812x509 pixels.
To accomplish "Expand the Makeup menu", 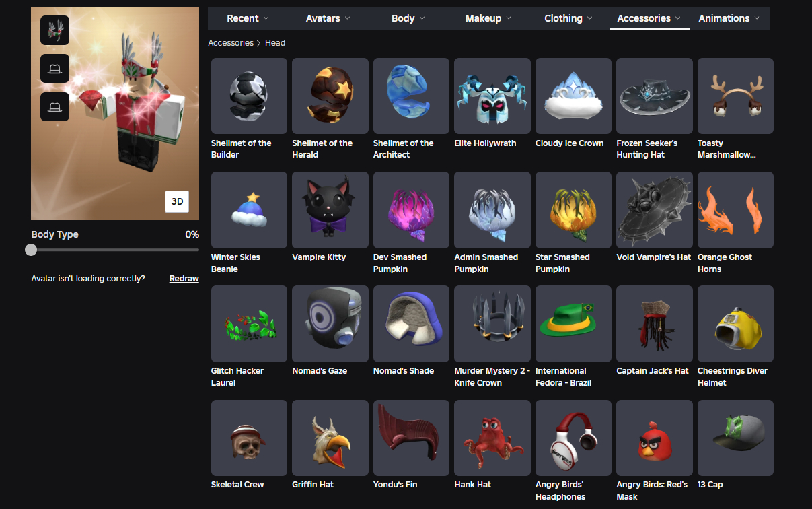I will (x=488, y=18).
